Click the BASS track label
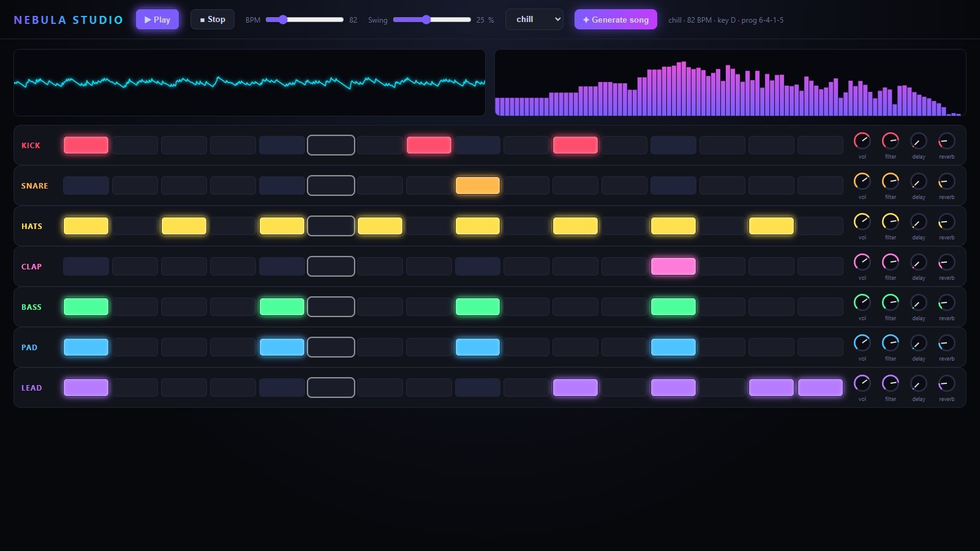This screenshot has height=551, width=980. (x=31, y=307)
